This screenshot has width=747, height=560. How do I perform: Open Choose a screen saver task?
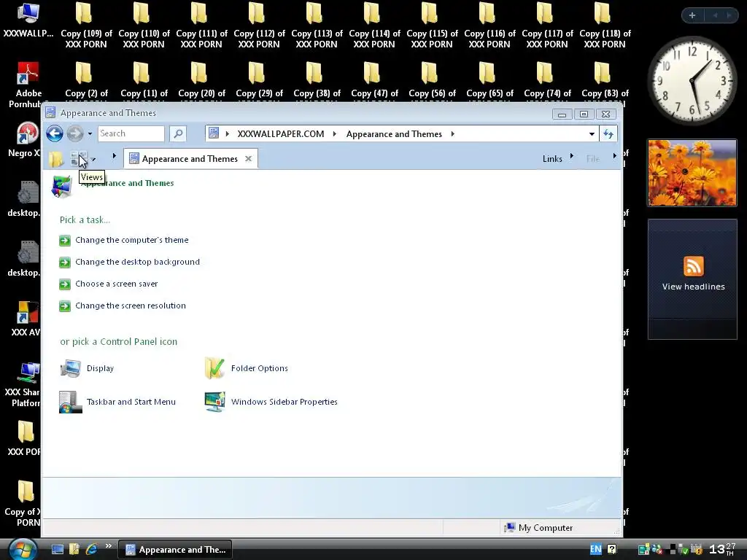[116, 284]
